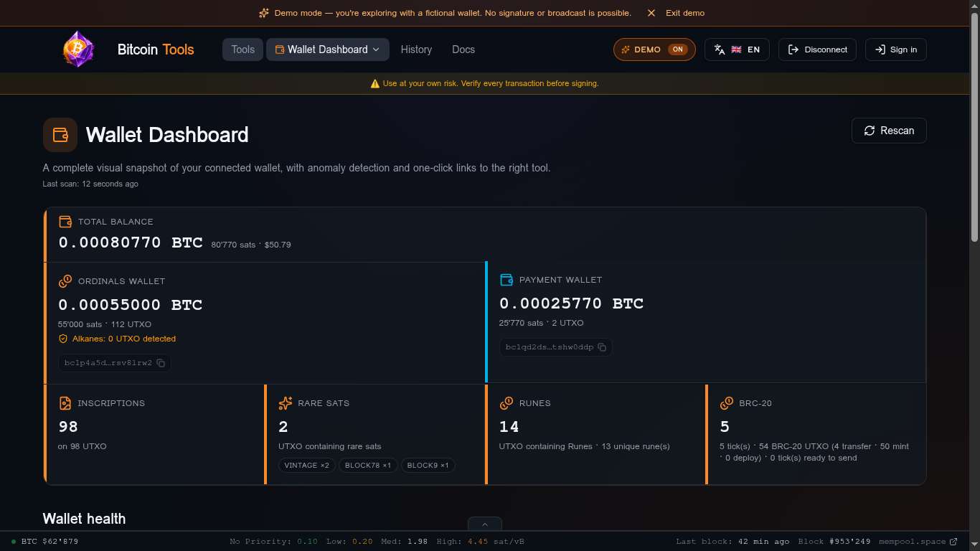The image size is (980, 551).
Task: Rescan the wallet
Action: 889,131
